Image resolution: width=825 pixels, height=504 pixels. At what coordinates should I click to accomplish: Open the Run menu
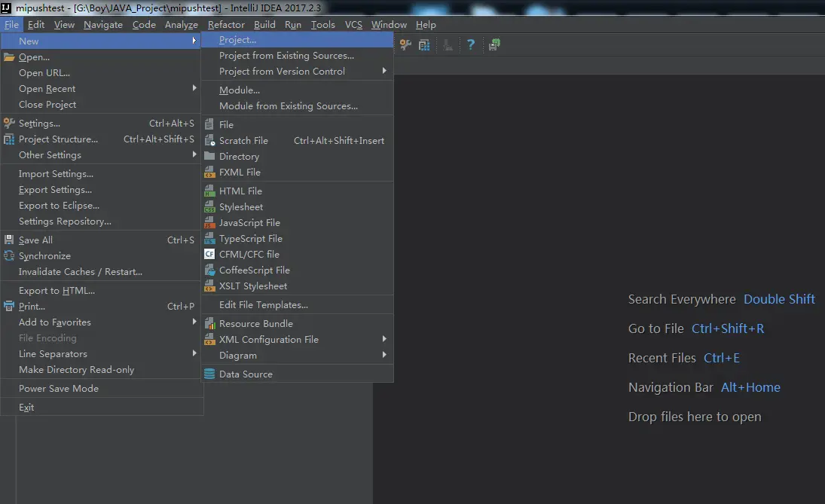[x=293, y=25]
